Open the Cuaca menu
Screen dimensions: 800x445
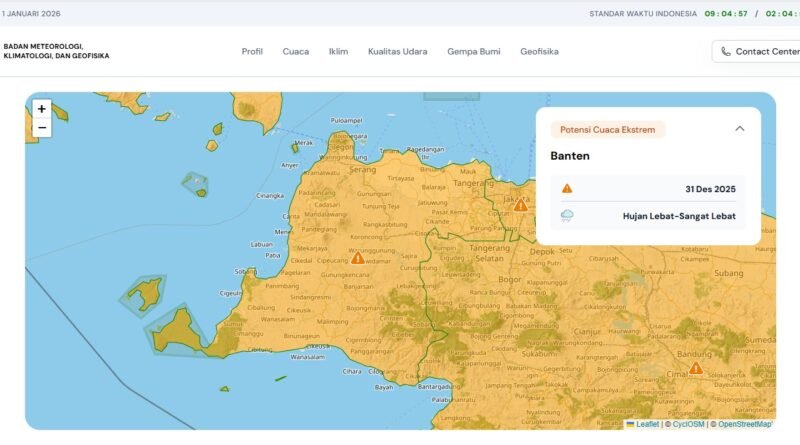pyautogui.click(x=296, y=52)
